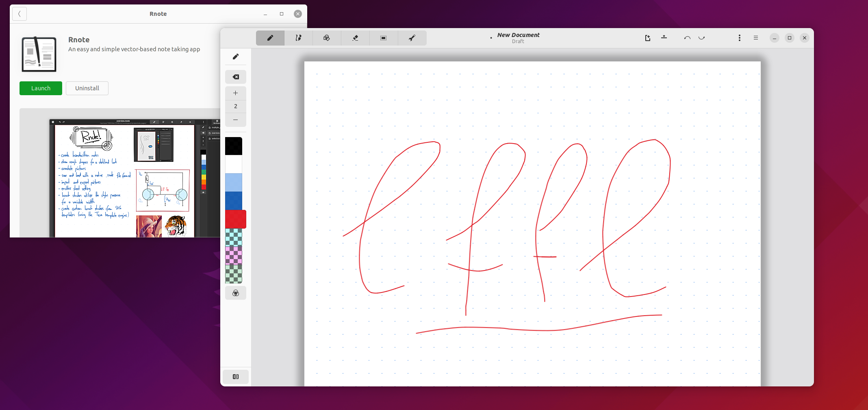Image resolution: width=868 pixels, height=410 pixels.
Task: Toggle the pen settings panel icon
Action: (236, 57)
